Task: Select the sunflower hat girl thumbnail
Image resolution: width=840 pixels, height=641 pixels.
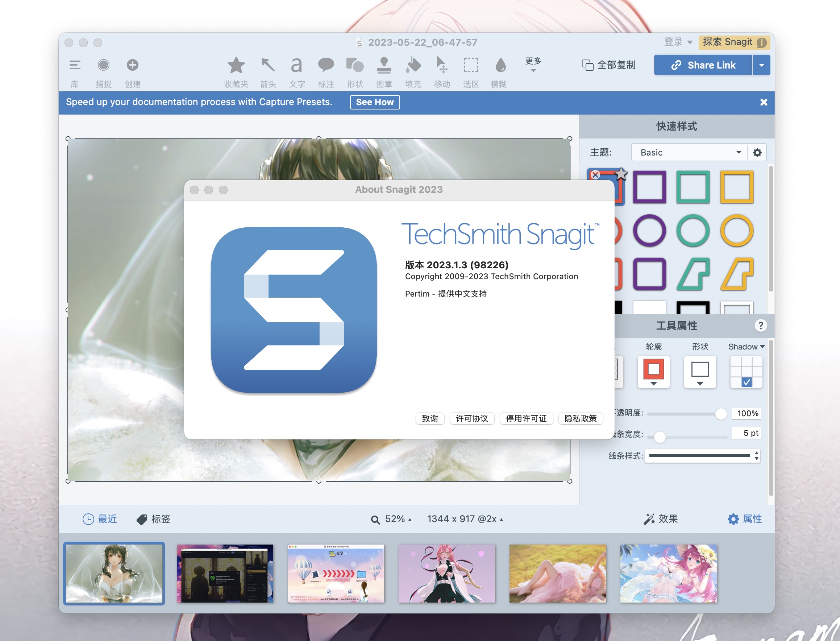Action: coord(669,573)
